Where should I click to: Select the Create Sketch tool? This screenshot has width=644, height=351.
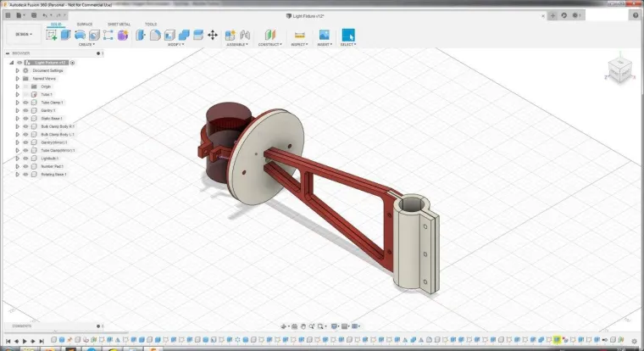52,35
